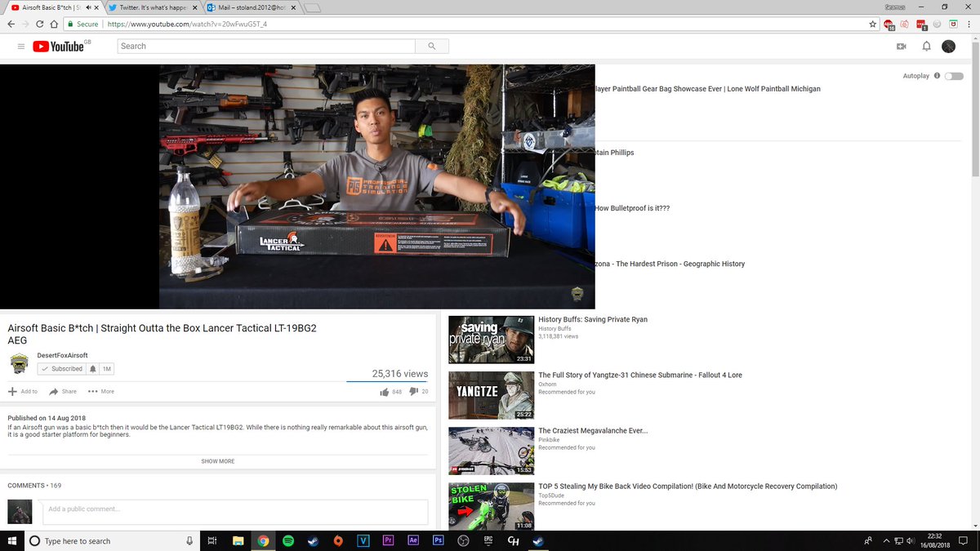Open File Explorer from the taskbar
The height and width of the screenshot is (551, 980).
point(238,540)
